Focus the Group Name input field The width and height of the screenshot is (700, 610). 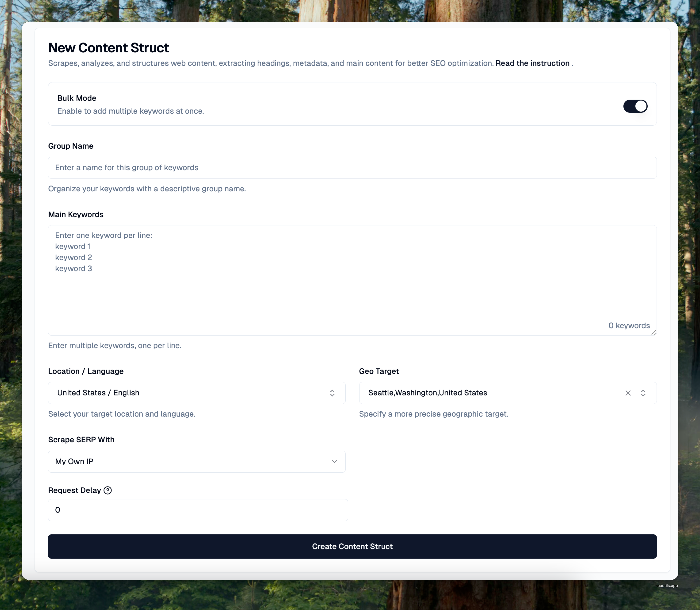(x=352, y=167)
